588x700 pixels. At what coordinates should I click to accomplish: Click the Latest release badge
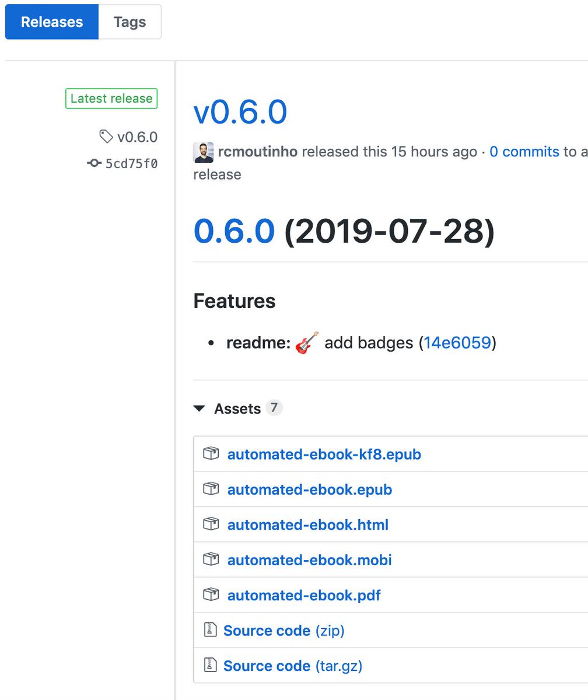pyautogui.click(x=111, y=99)
